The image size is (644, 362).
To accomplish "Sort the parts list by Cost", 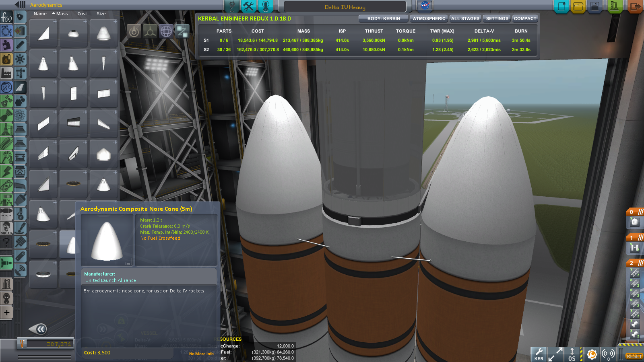I will [x=82, y=14].
